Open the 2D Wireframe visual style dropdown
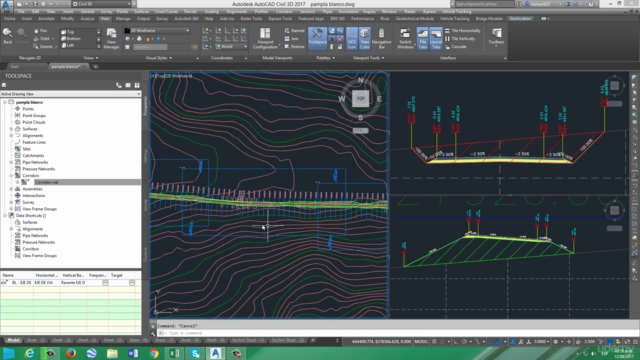The height and width of the screenshot is (360, 640). (x=157, y=31)
